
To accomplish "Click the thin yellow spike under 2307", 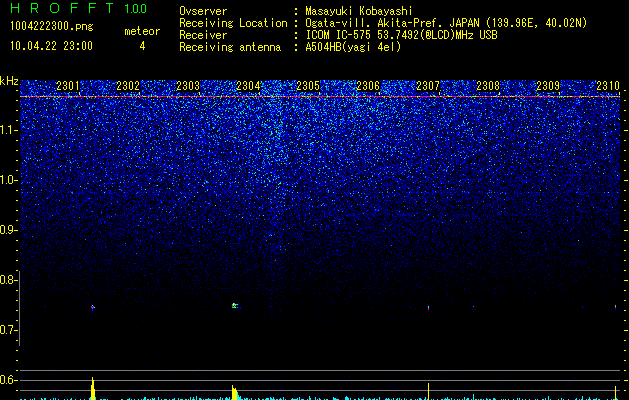I will [x=428, y=391].
